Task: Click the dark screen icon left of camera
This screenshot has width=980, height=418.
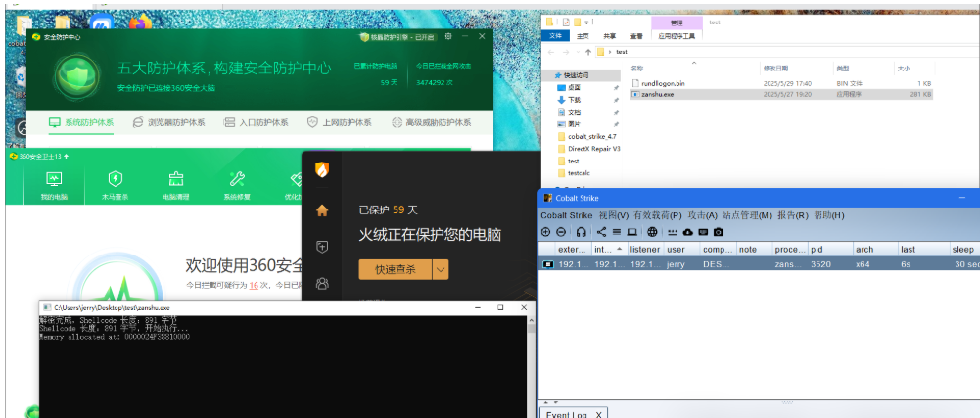Action: (x=703, y=232)
